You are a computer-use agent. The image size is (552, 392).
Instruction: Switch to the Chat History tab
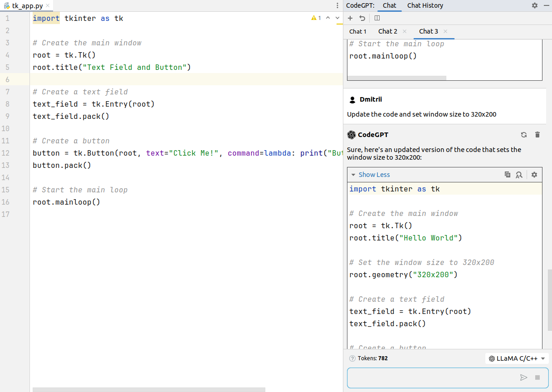[425, 5]
